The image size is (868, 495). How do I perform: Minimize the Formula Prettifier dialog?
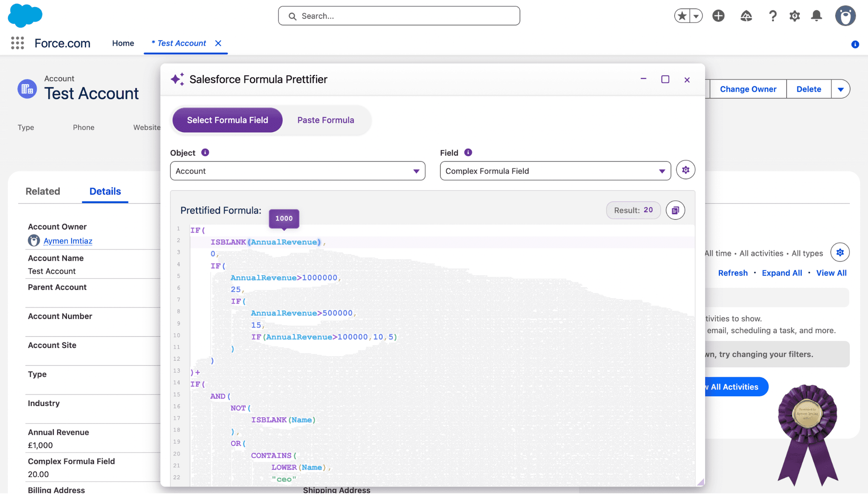643,79
